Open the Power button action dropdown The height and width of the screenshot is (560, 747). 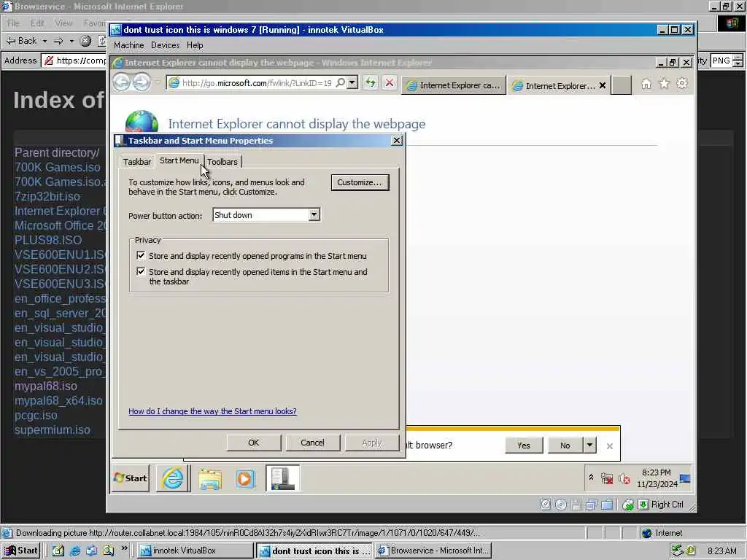click(314, 215)
